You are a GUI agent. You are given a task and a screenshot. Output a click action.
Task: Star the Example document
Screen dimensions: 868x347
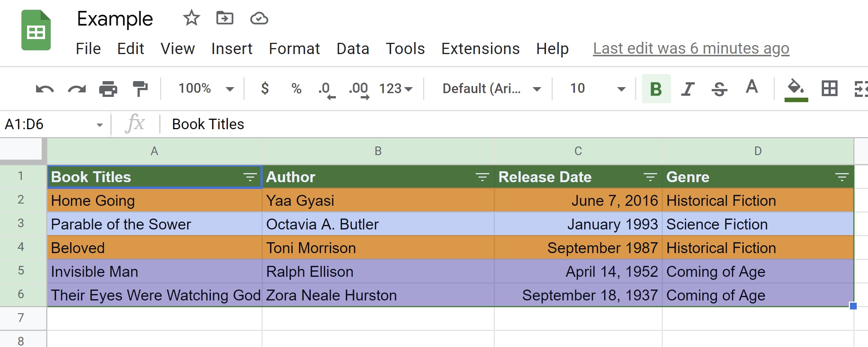tap(191, 18)
